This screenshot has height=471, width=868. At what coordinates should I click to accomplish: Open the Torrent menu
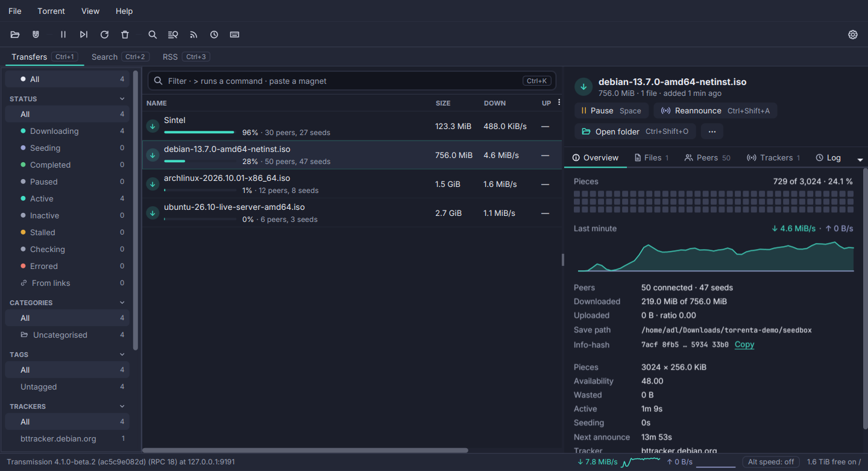(51, 11)
